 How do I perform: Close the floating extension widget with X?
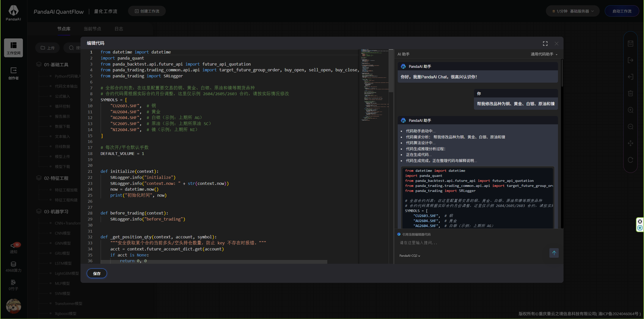point(640,221)
